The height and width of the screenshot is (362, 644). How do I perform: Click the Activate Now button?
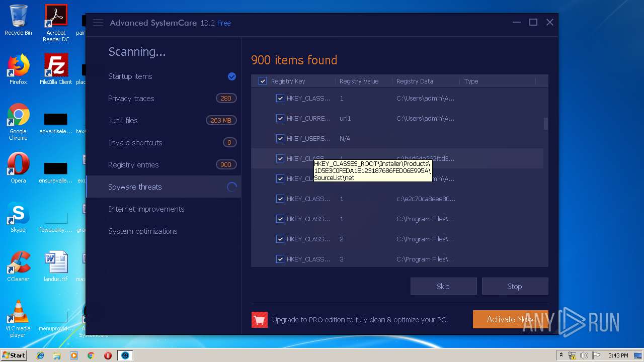click(x=510, y=319)
